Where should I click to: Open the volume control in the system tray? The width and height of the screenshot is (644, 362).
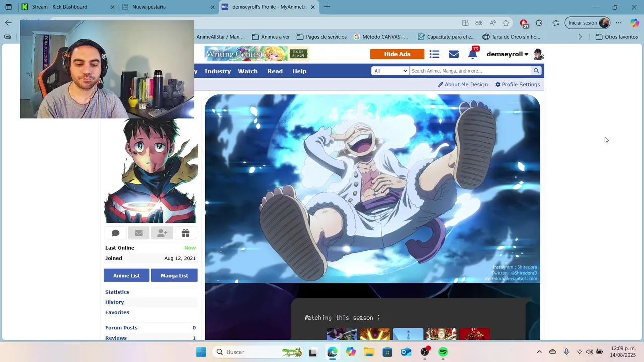coord(589,352)
